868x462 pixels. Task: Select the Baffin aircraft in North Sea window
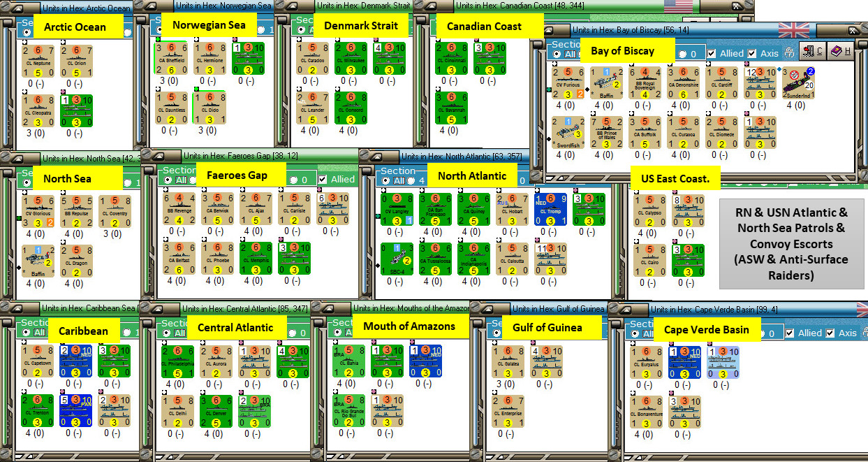point(37,261)
